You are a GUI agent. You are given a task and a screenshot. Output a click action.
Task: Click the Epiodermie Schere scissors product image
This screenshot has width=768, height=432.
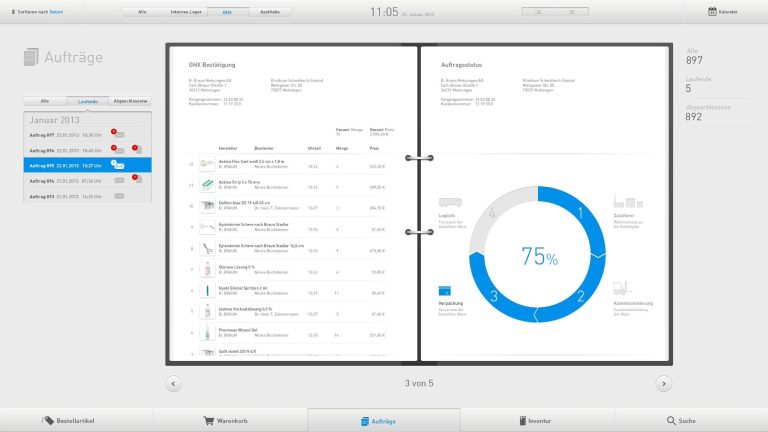pos(207,229)
